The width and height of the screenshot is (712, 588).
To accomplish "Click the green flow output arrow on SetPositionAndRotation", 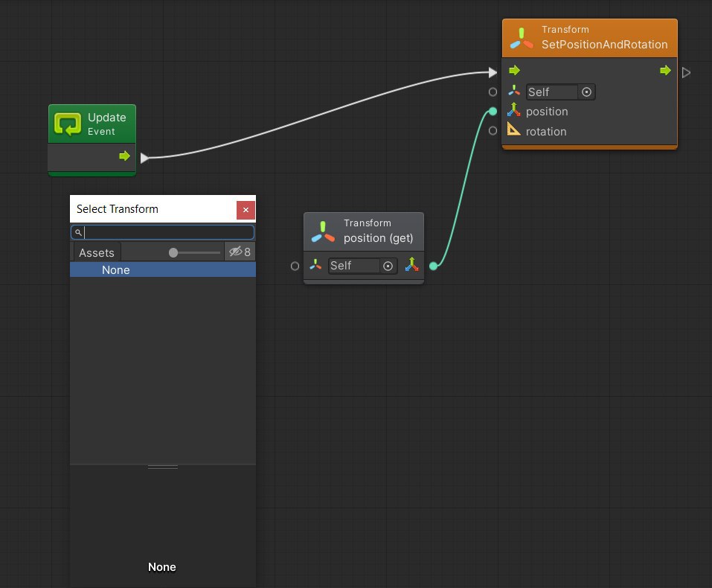I will (x=665, y=71).
